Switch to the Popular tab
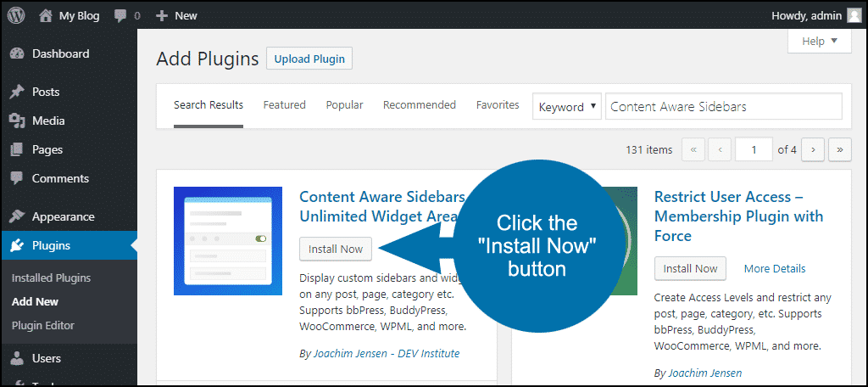 click(x=344, y=104)
